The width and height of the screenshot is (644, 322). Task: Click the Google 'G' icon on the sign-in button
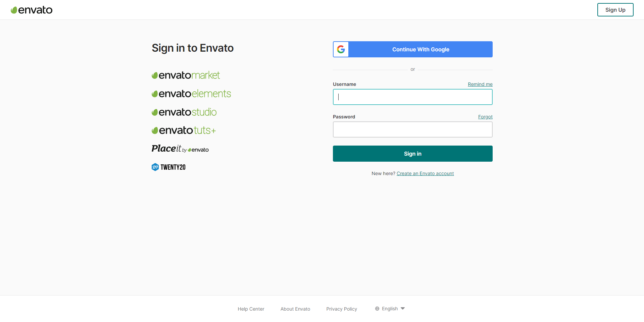click(341, 49)
